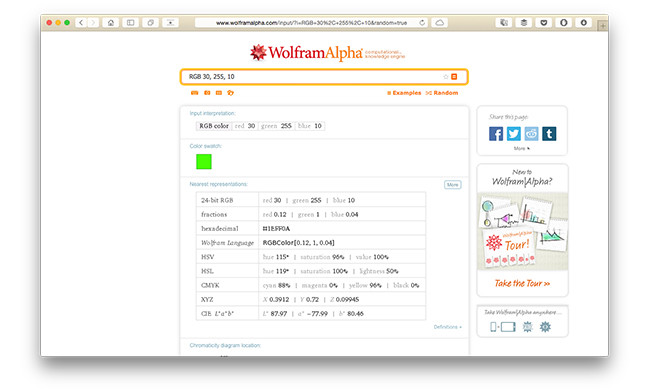
Task: Go forward in browser history
Action: tap(93, 22)
